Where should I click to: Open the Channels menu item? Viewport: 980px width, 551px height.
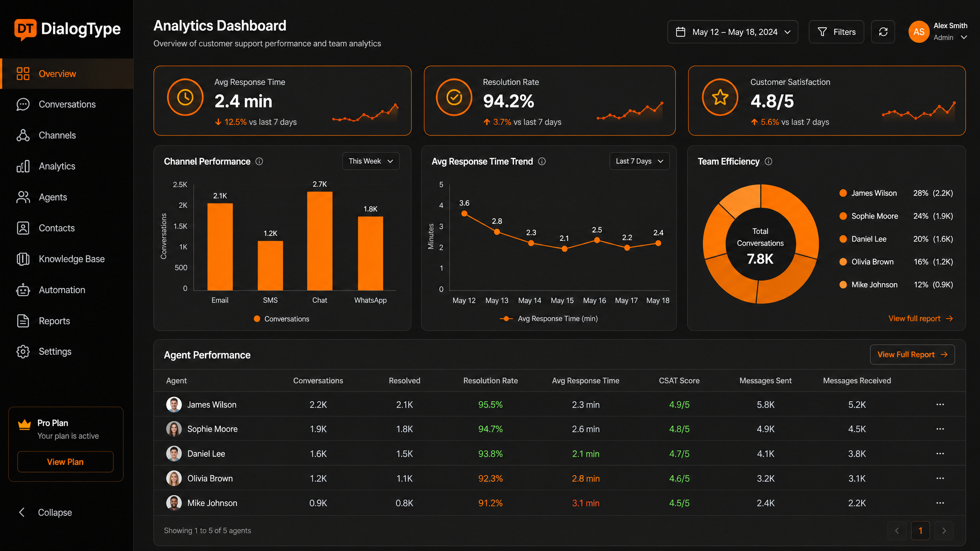(67, 135)
